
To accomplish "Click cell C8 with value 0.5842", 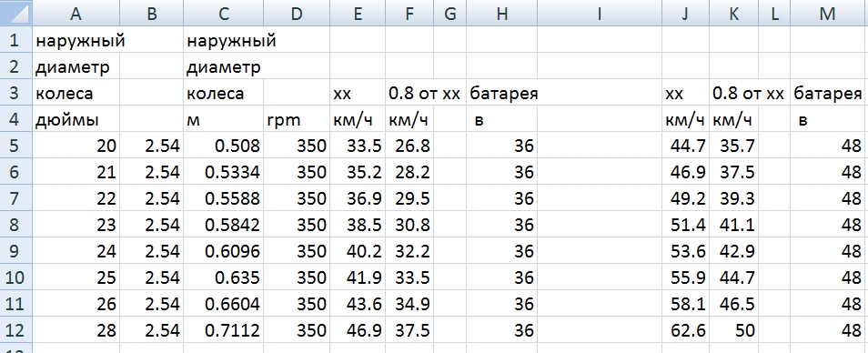I will pos(224,225).
